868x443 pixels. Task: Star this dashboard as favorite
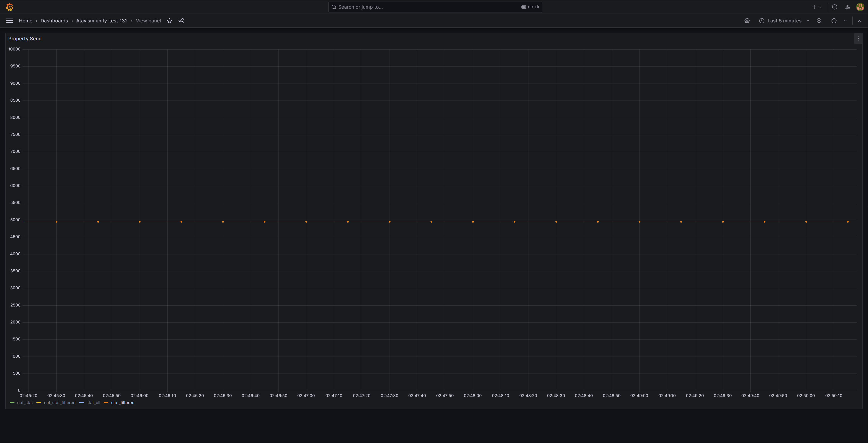pos(169,21)
